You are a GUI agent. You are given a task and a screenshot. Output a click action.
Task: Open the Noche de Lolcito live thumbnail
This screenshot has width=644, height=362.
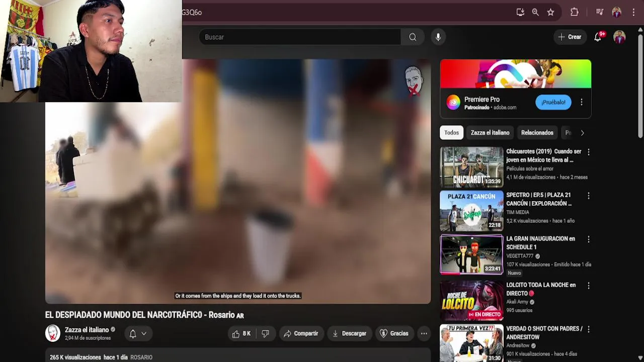pyautogui.click(x=471, y=300)
